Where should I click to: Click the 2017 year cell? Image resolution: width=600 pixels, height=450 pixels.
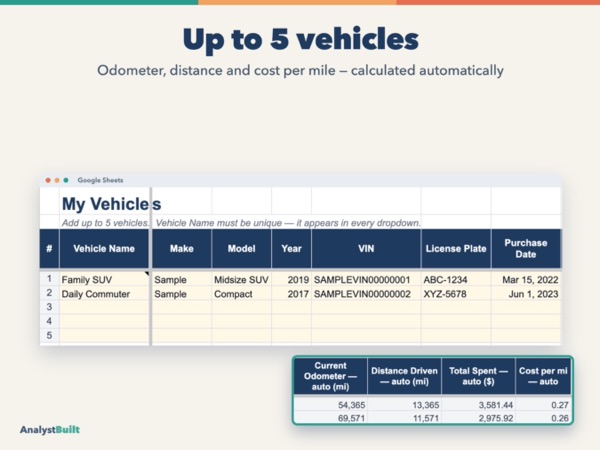(x=292, y=294)
